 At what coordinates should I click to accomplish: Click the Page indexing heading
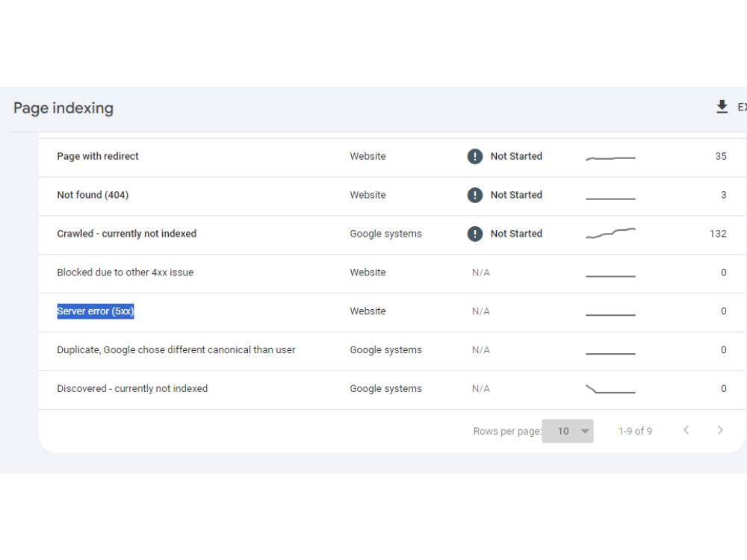[x=63, y=108]
